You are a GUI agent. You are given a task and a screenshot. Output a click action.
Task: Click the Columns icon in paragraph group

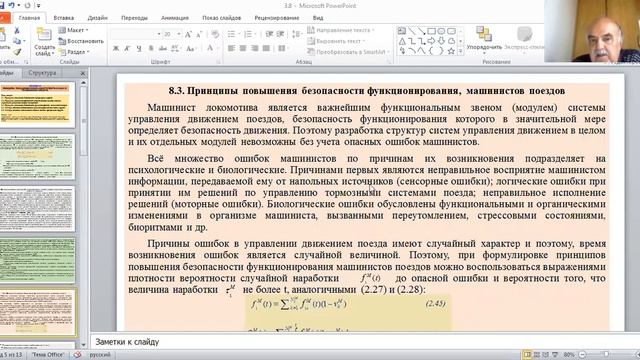point(282,49)
